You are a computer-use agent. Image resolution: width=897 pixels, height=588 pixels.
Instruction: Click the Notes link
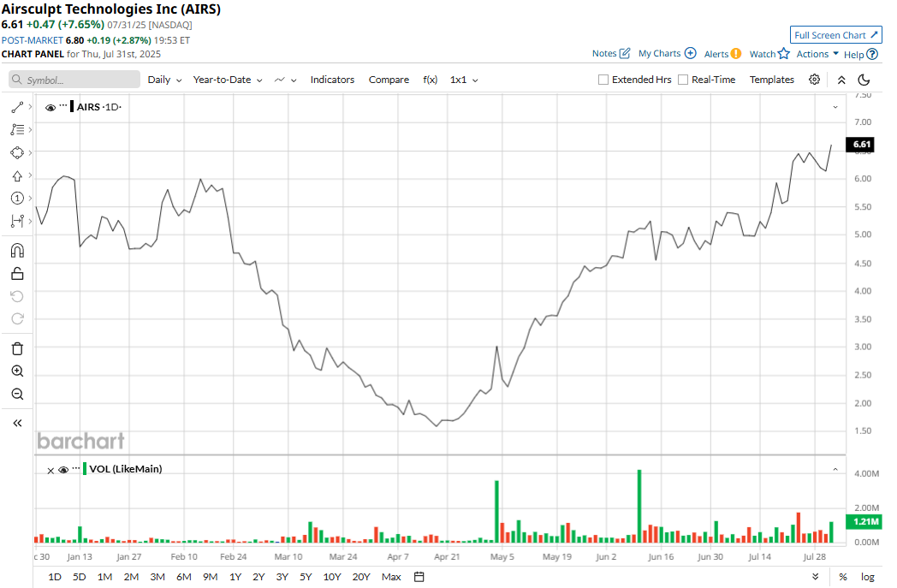click(604, 53)
